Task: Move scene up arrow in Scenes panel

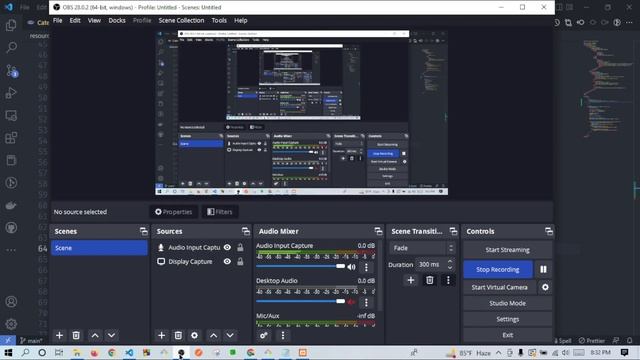Action: click(95, 335)
